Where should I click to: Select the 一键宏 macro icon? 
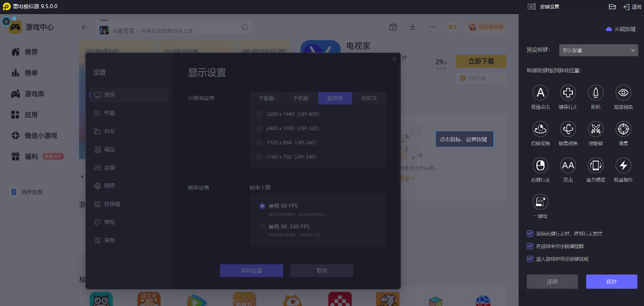point(540,202)
